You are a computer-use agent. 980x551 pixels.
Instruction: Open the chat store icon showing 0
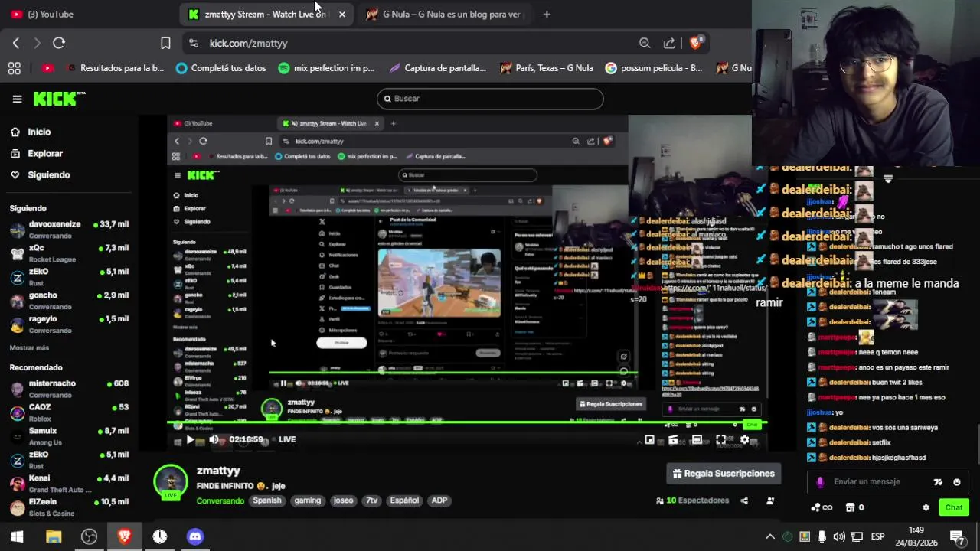click(x=854, y=507)
